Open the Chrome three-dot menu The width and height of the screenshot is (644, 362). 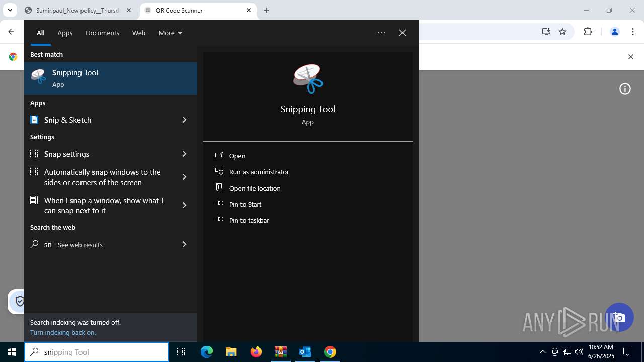(x=633, y=32)
